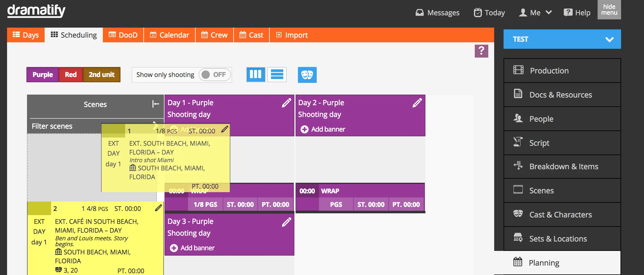
Task: Open Script in the sidebar
Action: pos(562,143)
